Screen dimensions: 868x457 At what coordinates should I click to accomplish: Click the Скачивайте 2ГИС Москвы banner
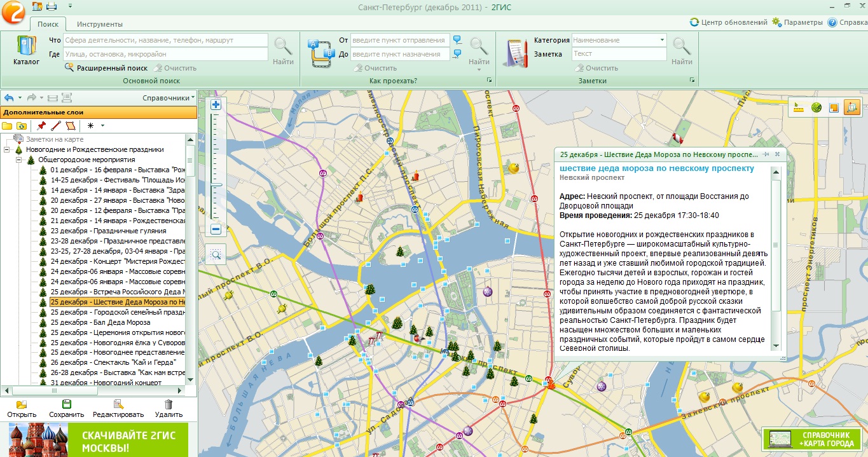click(x=99, y=440)
